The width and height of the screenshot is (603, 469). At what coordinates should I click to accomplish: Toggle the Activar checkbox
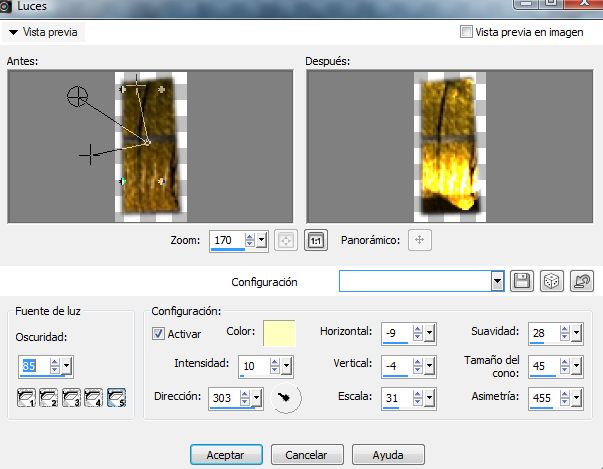point(158,333)
